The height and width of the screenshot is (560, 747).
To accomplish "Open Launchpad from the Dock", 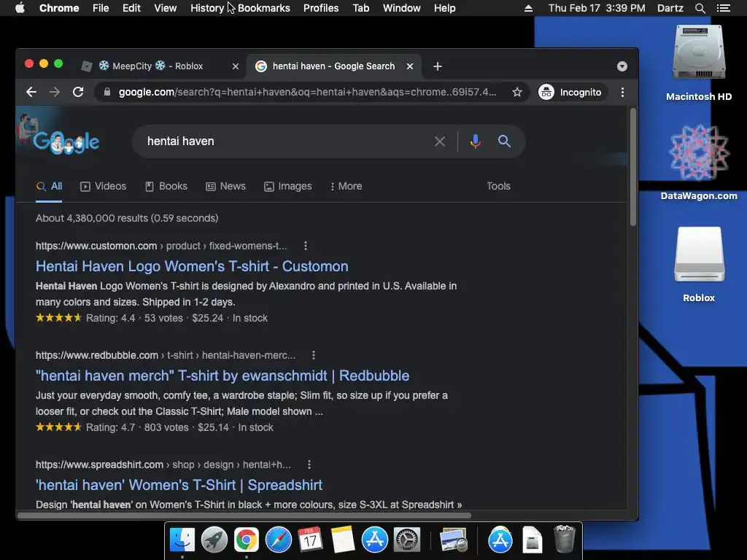I will (214, 540).
